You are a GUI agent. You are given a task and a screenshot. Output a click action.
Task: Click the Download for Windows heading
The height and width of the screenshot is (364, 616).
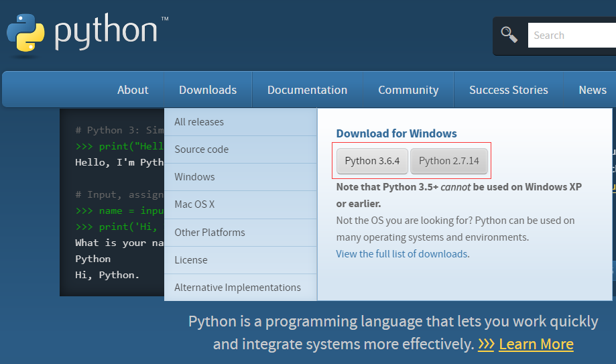396,133
